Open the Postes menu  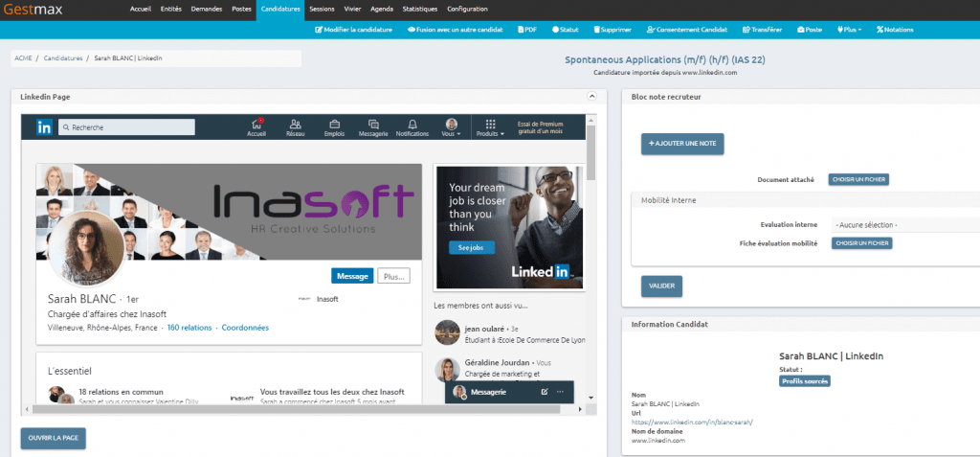click(x=241, y=10)
